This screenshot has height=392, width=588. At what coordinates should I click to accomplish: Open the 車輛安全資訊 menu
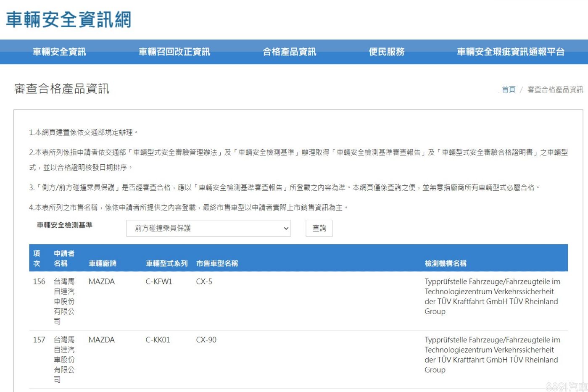click(59, 52)
